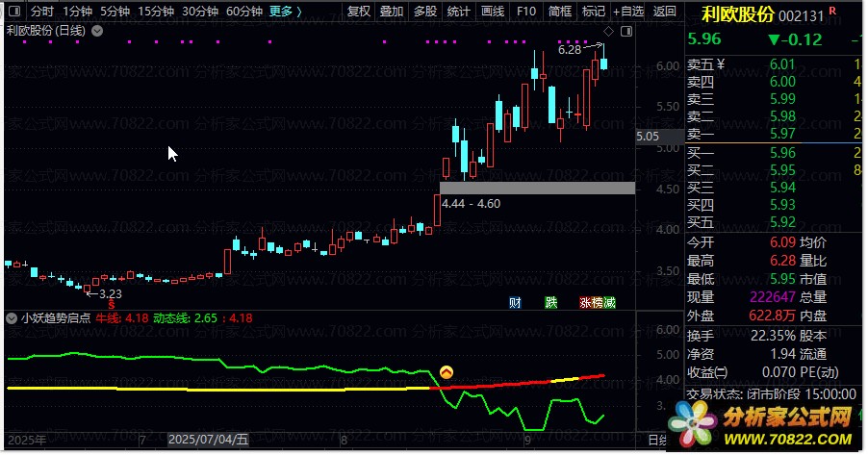
Task: Click the gray 4.44 - 4.60 gap zone bar
Action: 537,189
